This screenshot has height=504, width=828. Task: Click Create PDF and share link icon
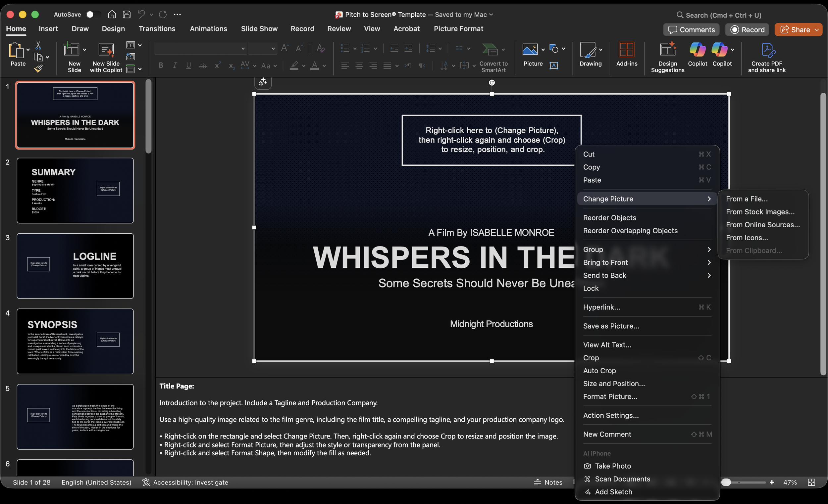click(x=767, y=51)
